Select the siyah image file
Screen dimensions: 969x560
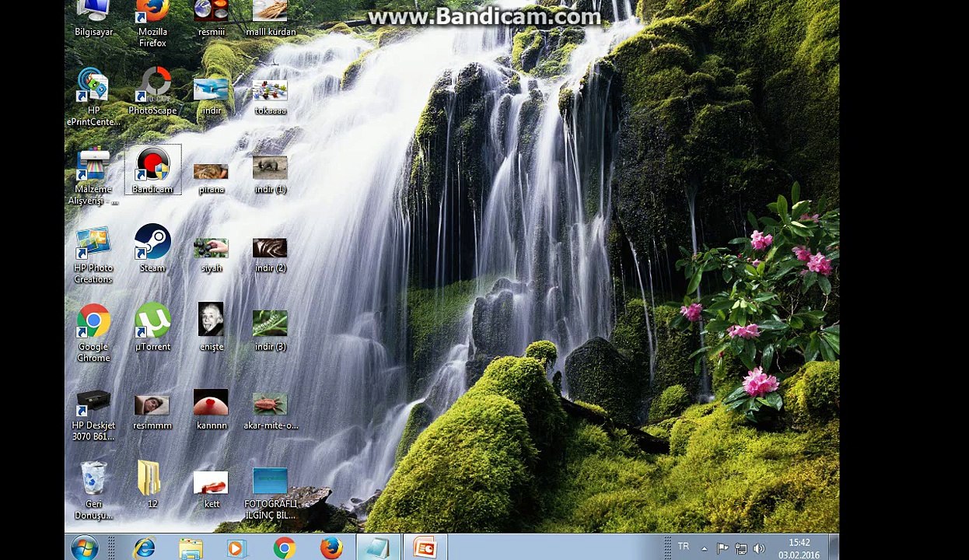211,255
